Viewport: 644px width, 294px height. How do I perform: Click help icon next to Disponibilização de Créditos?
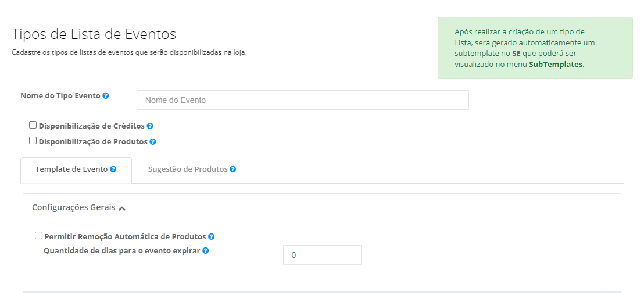pos(150,126)
